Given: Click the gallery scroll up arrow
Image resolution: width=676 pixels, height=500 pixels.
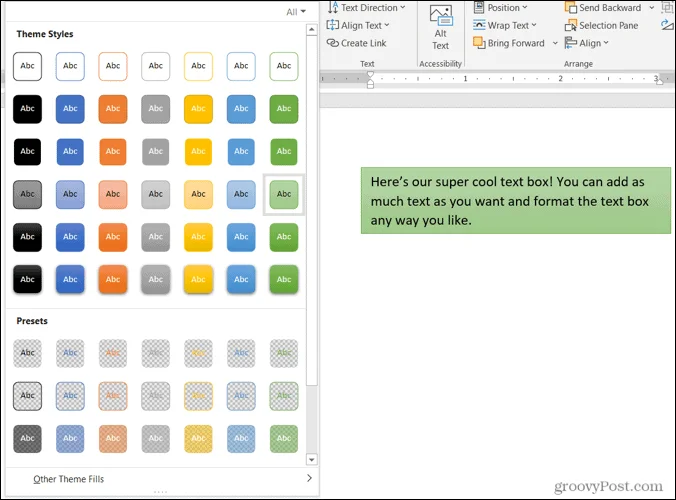Looking at the screenshot, I should coord(312,29).
